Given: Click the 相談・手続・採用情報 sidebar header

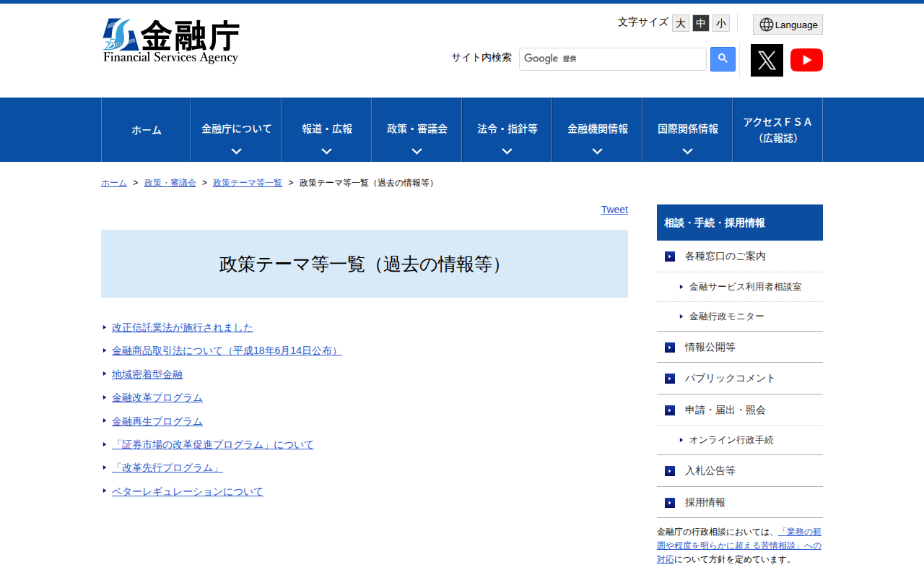Looking at the screenshot, I should [740, 223].
